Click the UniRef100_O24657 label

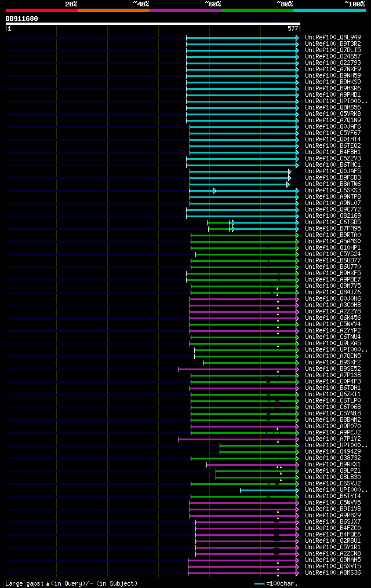(333, 57)
